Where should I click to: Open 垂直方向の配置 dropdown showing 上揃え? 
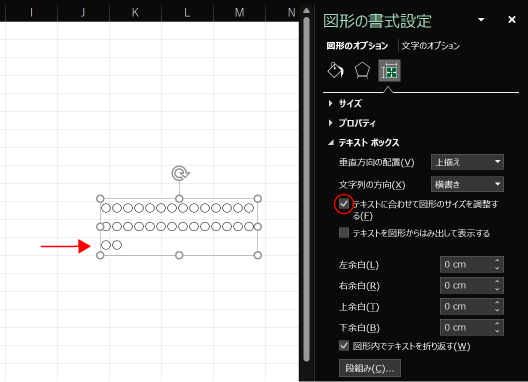467,162
